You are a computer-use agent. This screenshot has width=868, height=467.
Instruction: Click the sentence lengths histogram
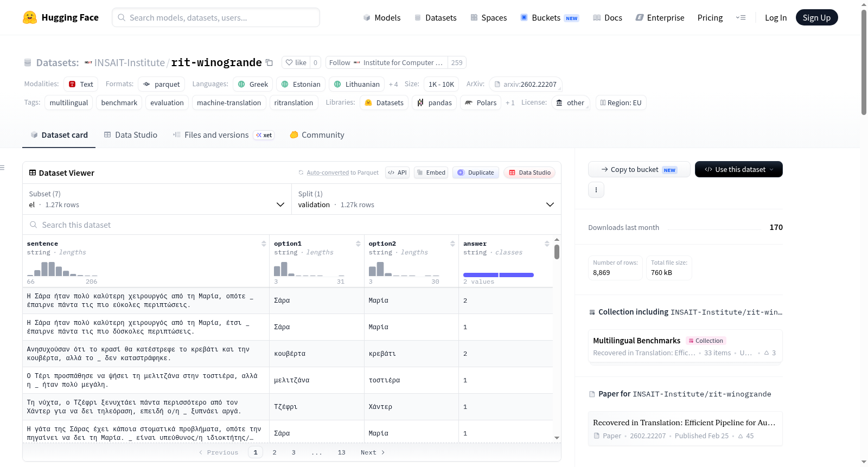pos(62,269)
